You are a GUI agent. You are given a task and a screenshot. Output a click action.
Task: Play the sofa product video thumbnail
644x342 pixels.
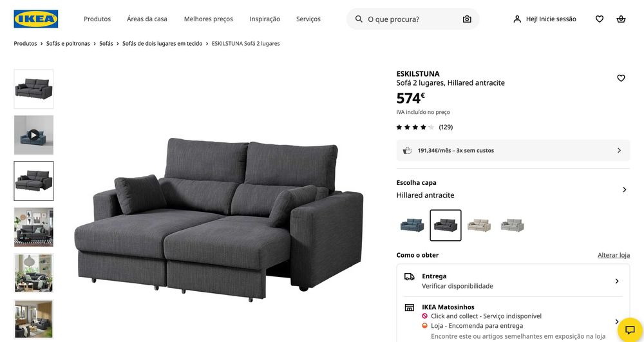[33, 135]
